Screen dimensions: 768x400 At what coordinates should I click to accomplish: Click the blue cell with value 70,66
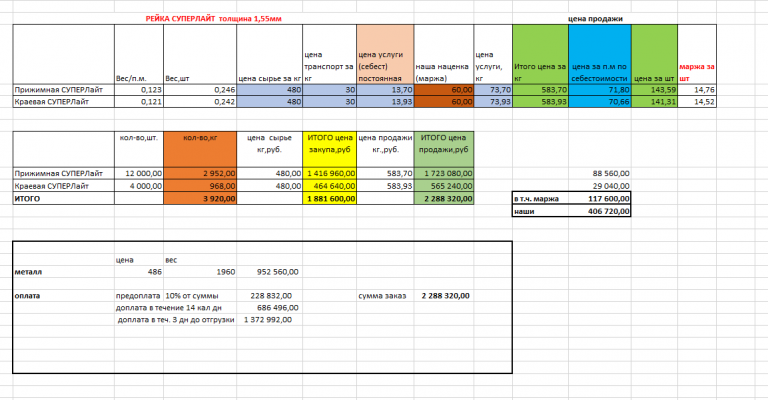click(600, 102)
